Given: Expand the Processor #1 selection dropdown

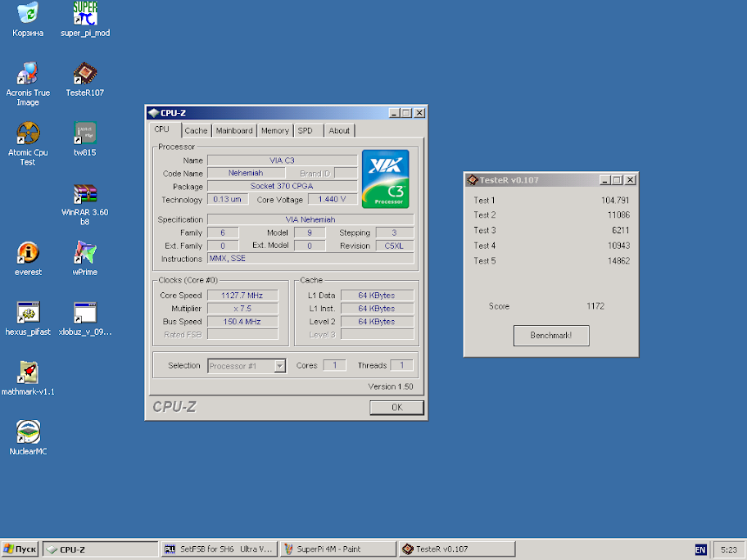Looking at the screenshot, I should coord(280,366).
